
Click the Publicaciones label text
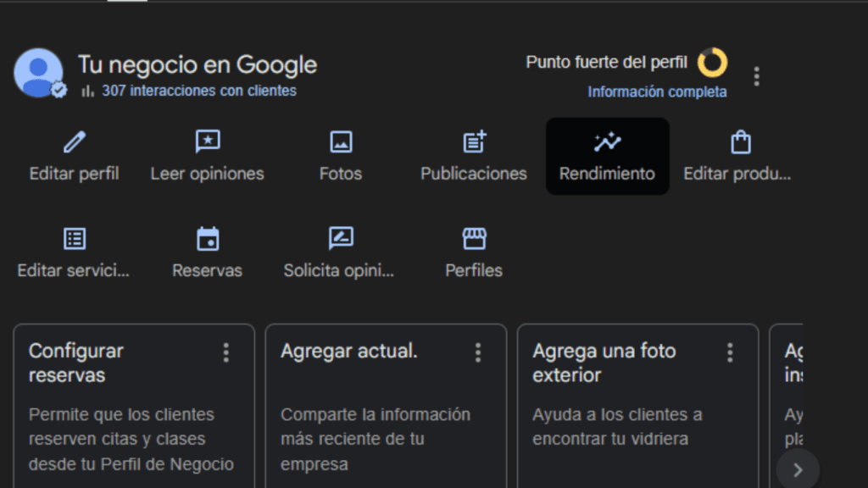[x=474, y=174]
